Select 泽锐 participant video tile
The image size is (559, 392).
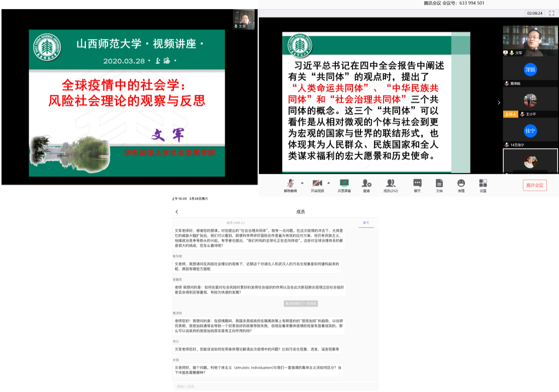pyautogui.click(x=530, y=70)
